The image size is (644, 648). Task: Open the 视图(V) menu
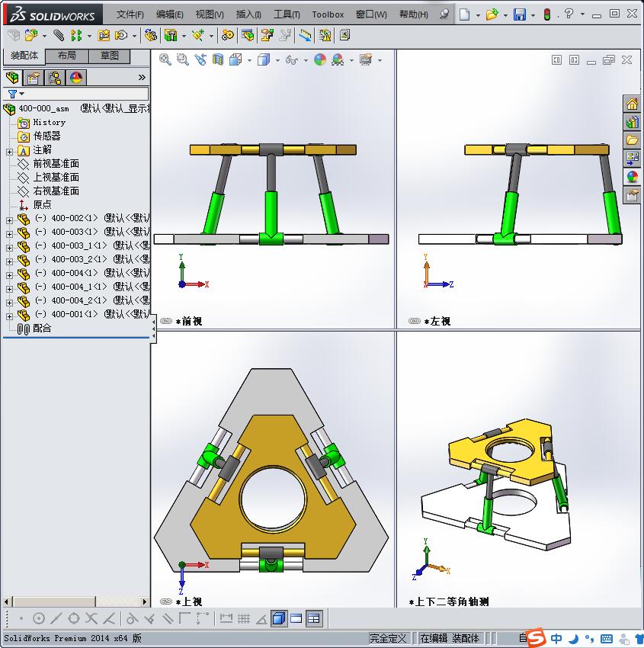tap(210, 14)
